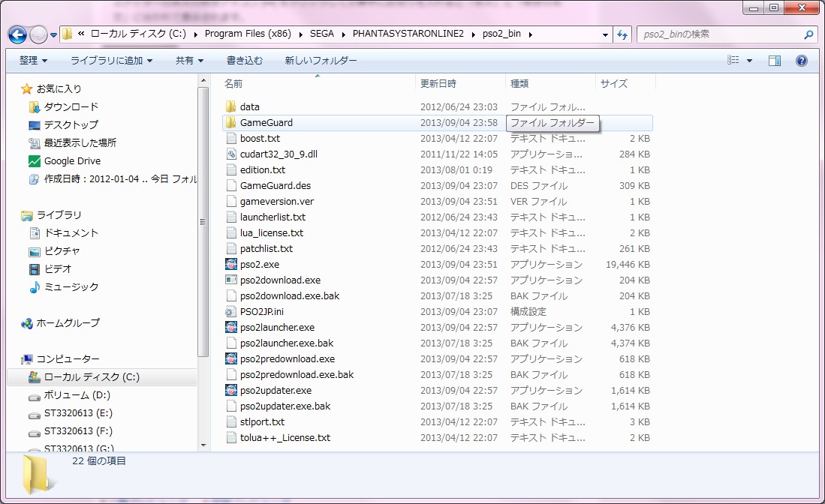Open the view options dropdown arrow

(x=749, y=61)
